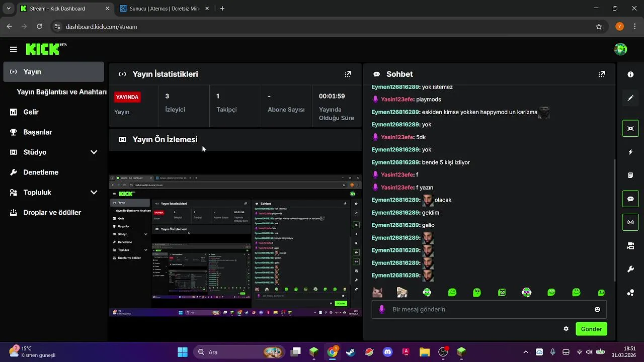Click the pencil edit icon in the right sidebar

tap(630, 98)
